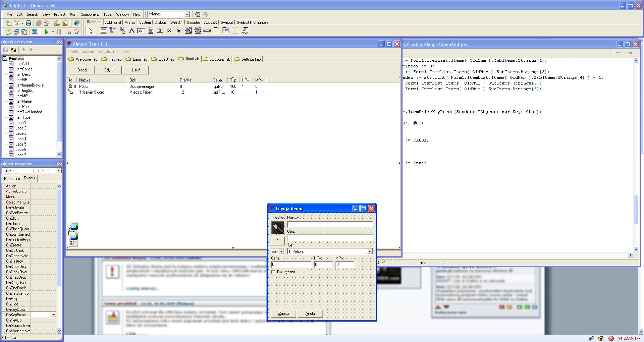Image resolution: width=644 pixels, height=342 pixels.
Task: Click the Zapisz button
Action: coord(283,313)
